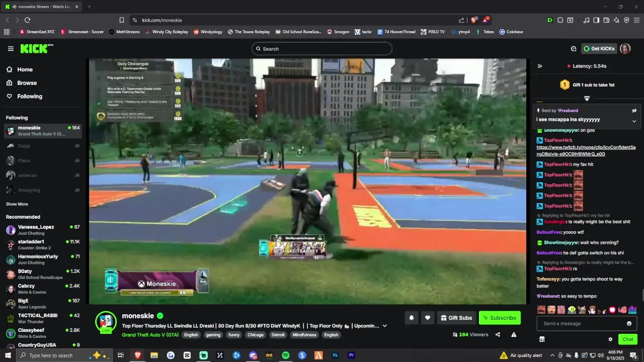Open Spotify from the taskbar
Screen dimensions: 644x362
[286, 355]
